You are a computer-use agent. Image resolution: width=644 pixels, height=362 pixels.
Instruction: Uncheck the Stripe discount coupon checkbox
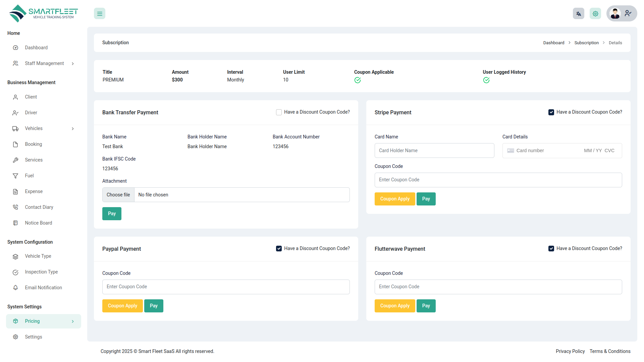(x=551, y=112)
